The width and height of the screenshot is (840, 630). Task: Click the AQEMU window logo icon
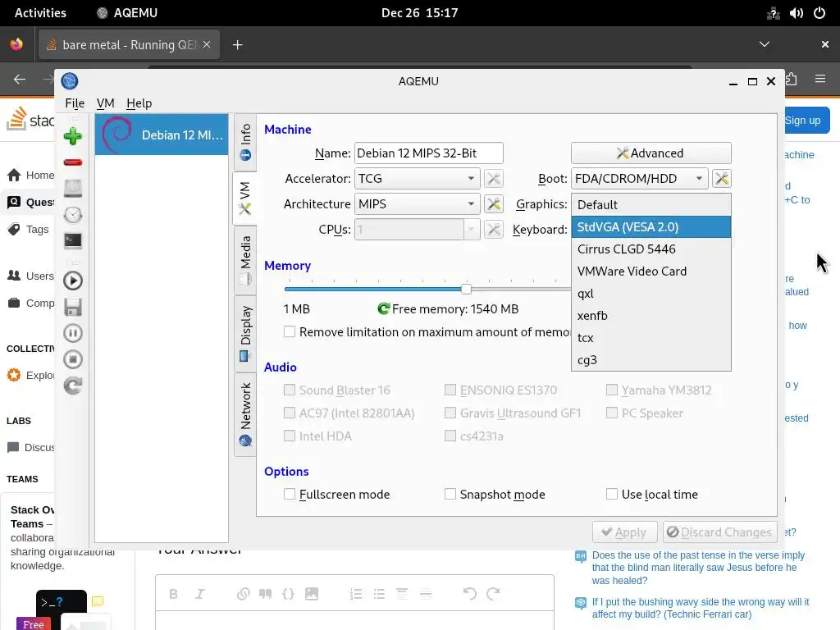pyautogui.click(x=70, y=81)
